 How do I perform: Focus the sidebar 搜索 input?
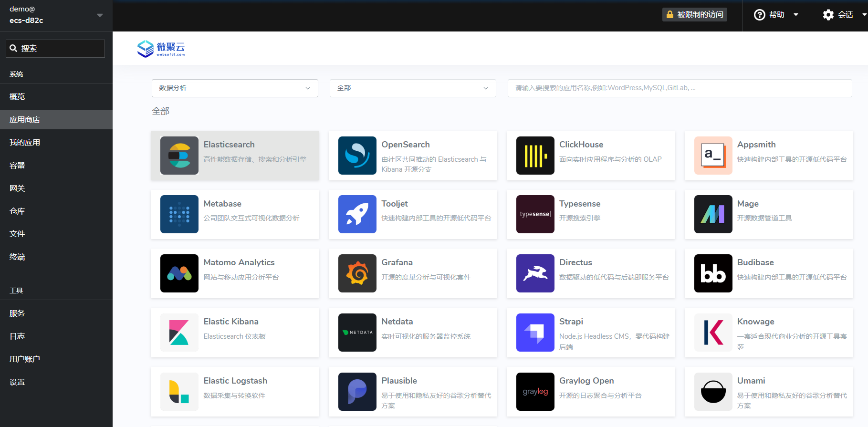tap(55, 49)
